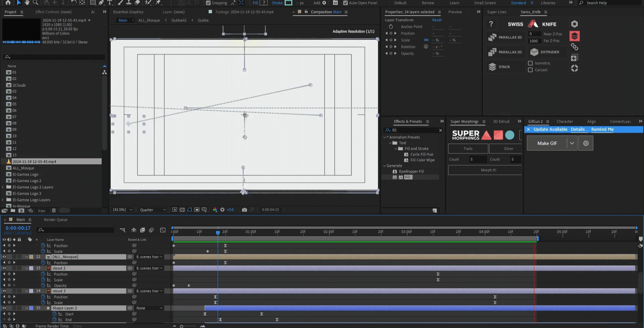Viewport: 644px width, 328px height.
Task: Open composition mini-flowchart icon in timeline
Action: tap(122, 230)
